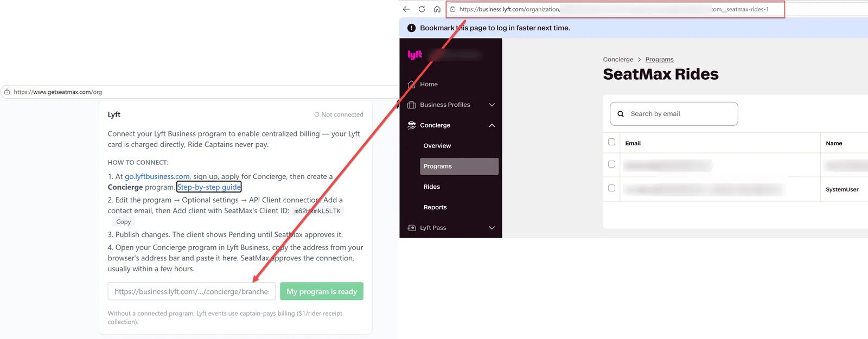This screenshot has width=868, height=339.
Task: Click the Name column header
Action: click(834, 143)
